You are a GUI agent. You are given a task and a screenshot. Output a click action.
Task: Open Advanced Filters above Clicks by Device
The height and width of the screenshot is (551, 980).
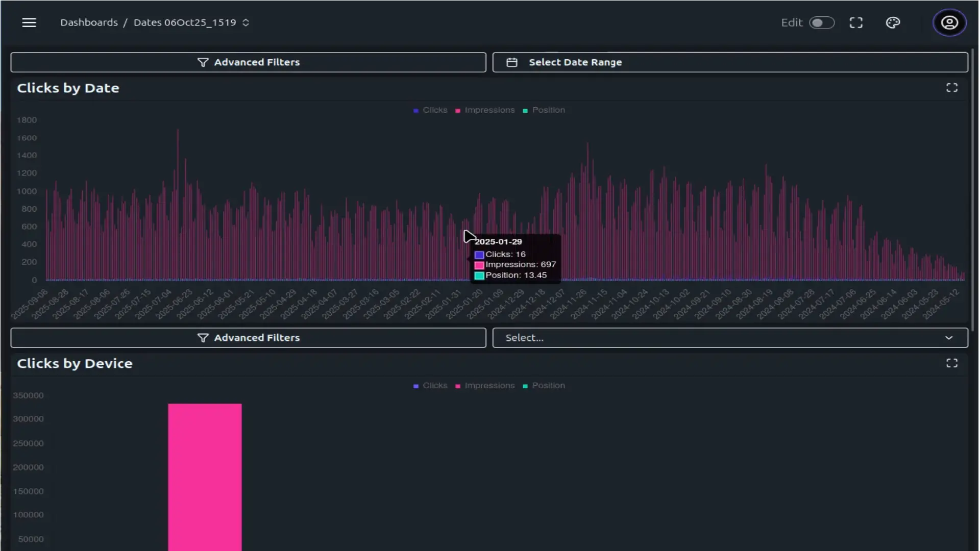[248, 338]
